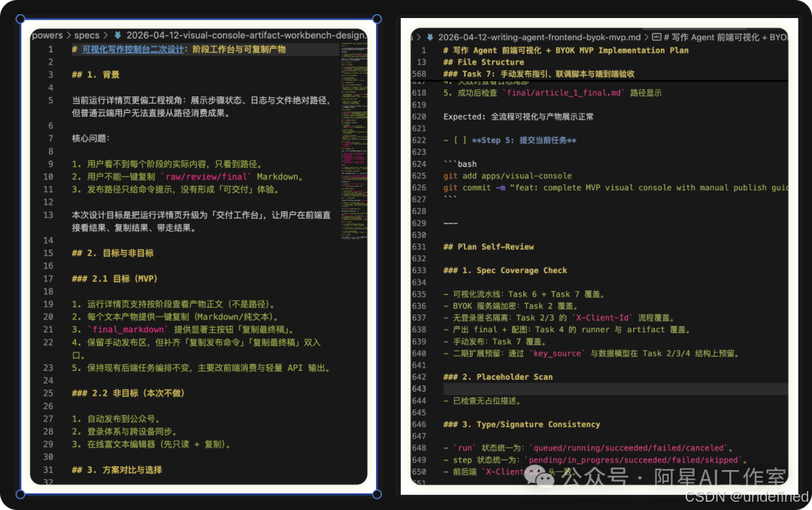
Task: Click the markdown file icon in left breadcrumb
Action: [117, 35]
